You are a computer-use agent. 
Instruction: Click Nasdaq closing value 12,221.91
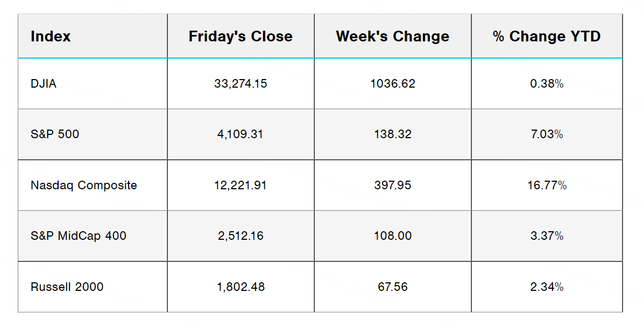pyautogui.click(x=240, y=186)
